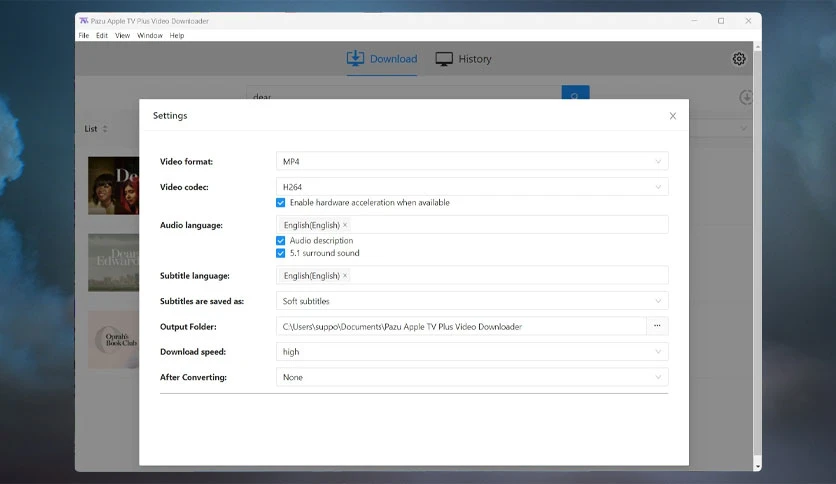Click the blue search magnifier button
This screenshot has width=836, height=484.
click(575, 93)
